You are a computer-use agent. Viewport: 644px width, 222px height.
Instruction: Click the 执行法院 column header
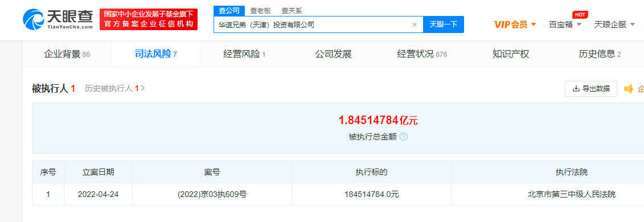pyautogui.click(x=572, y=172)
